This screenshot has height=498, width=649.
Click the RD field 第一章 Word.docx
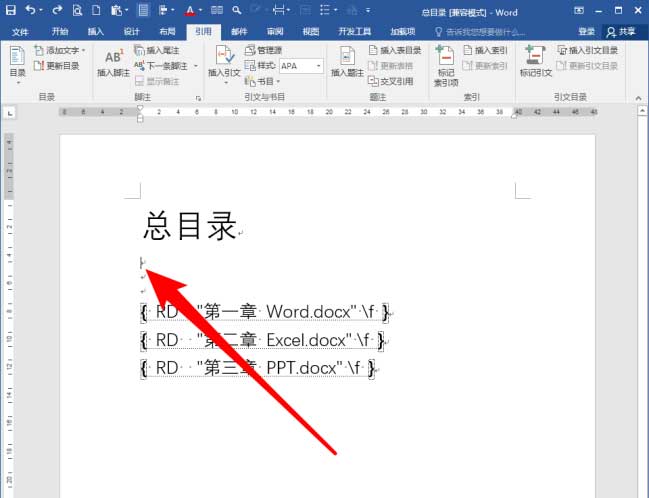[x=265, y=312]
